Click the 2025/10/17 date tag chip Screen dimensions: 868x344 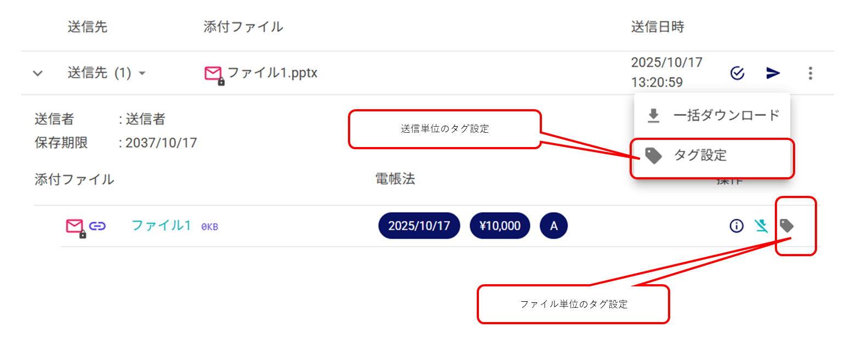pyautogui.click(x=419, y=225)
